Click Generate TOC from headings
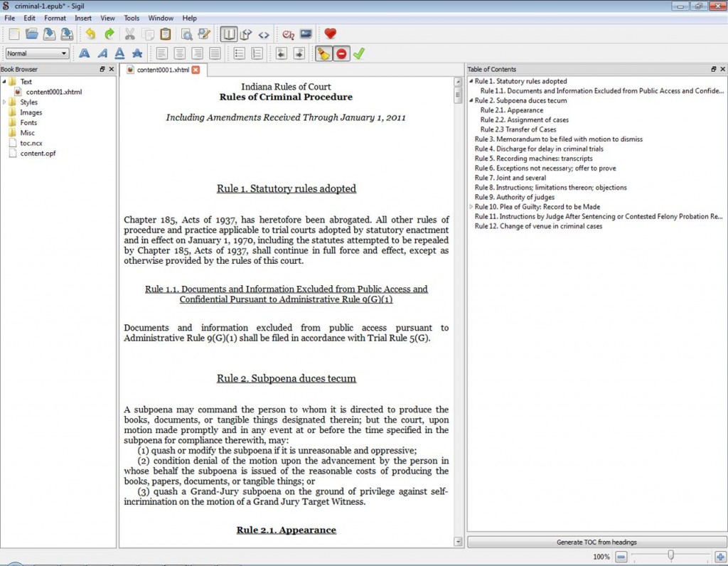 tap(596, 542)
